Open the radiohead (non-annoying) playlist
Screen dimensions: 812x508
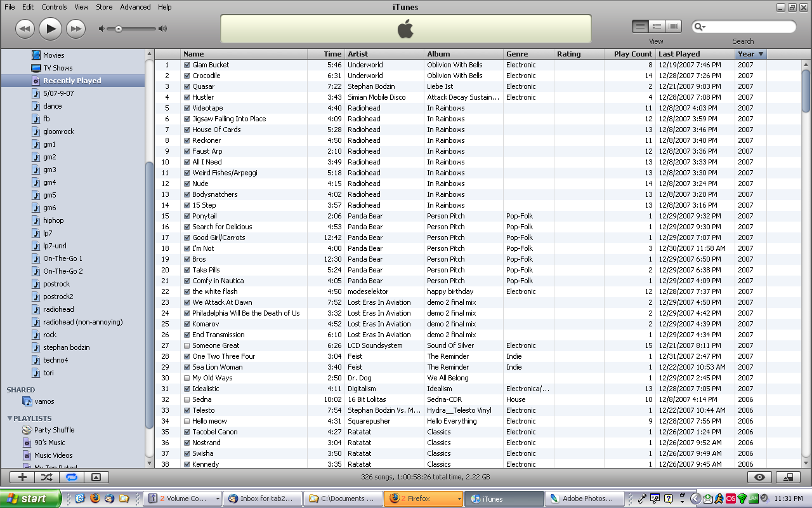coord(83,322)
